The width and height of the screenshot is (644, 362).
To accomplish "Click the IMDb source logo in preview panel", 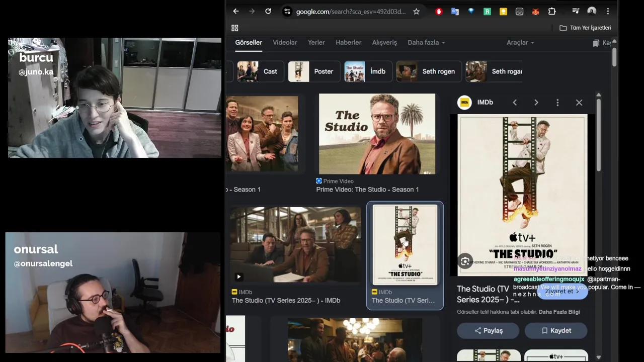I will (x=464, y=103).
